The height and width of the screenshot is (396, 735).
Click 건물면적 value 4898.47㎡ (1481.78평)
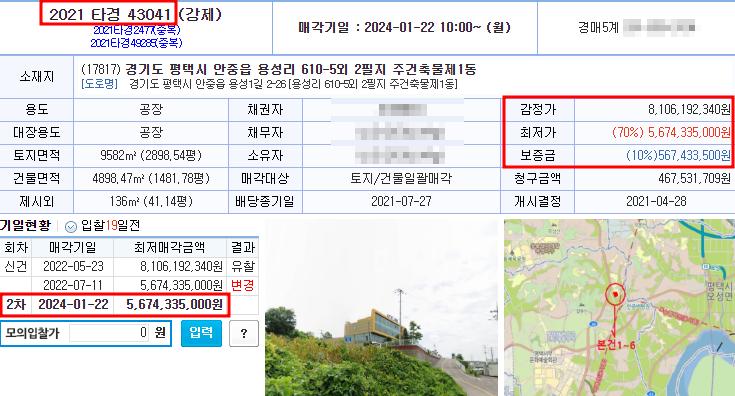(151, 179)
